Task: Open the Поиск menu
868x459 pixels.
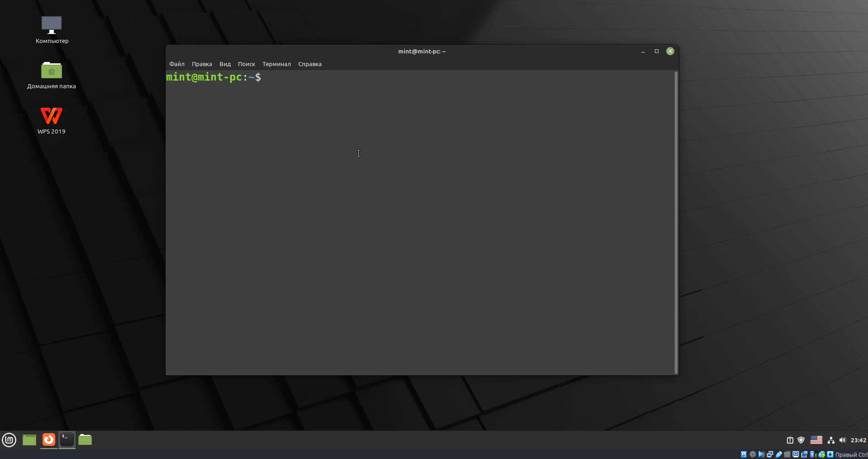Action: pos(246,64)
